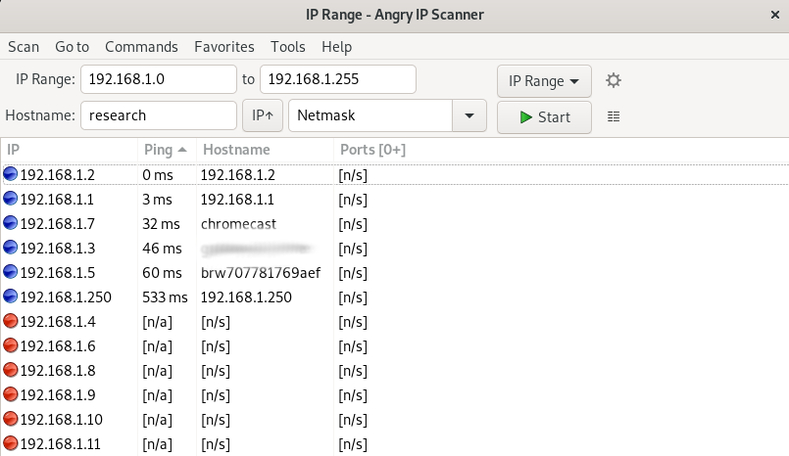
Task: Click the blue status dot for 192.168.1.5
Action: click(11, 272)
